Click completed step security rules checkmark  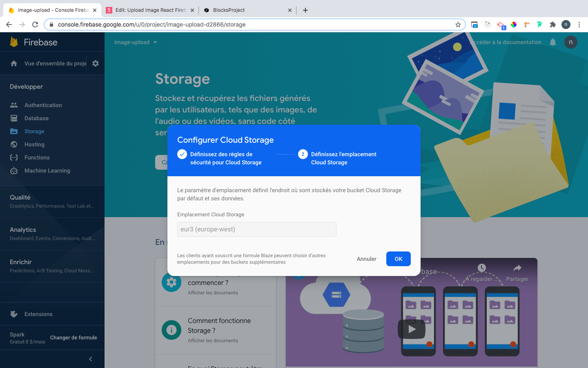(x=182, y=154)
